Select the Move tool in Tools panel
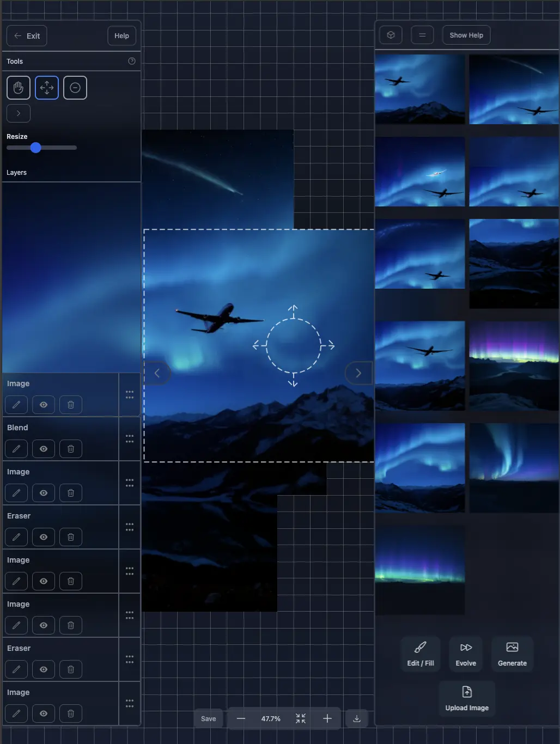Screen dimensions: 560x744 pyautogui.click(x=46, y=87)
